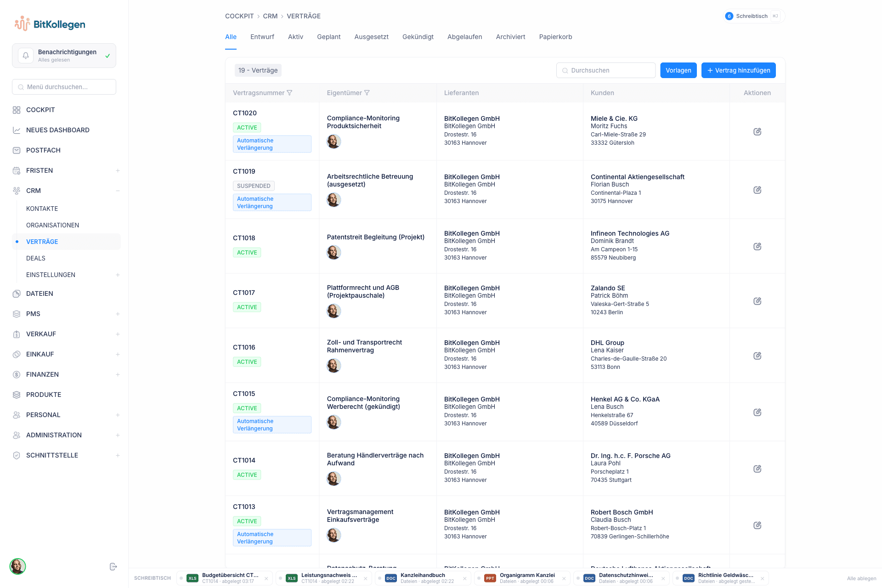Filter by Vertragsnummer funnel icon
Screen dimensions: 882x588
click(289, 93)
